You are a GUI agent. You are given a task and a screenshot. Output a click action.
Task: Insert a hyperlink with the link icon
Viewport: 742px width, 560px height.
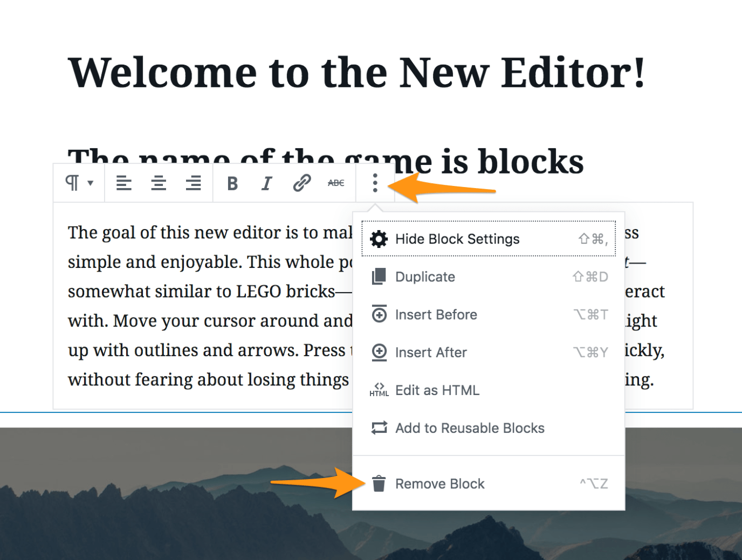pos(301,183)
